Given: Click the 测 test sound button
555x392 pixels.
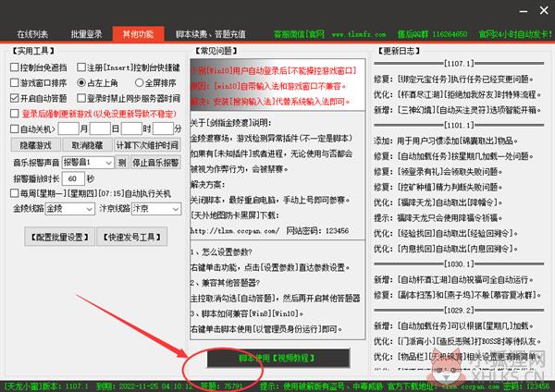Looking at the screenshot, I should (x=122, y=163).
